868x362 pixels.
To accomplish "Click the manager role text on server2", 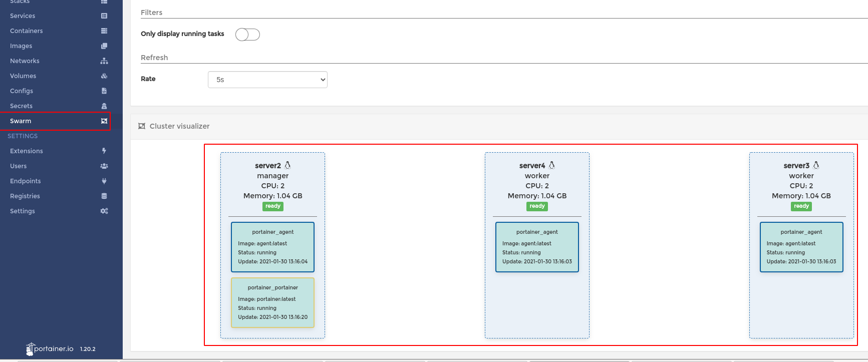I will pyautogui.click(x=273, y=176).
